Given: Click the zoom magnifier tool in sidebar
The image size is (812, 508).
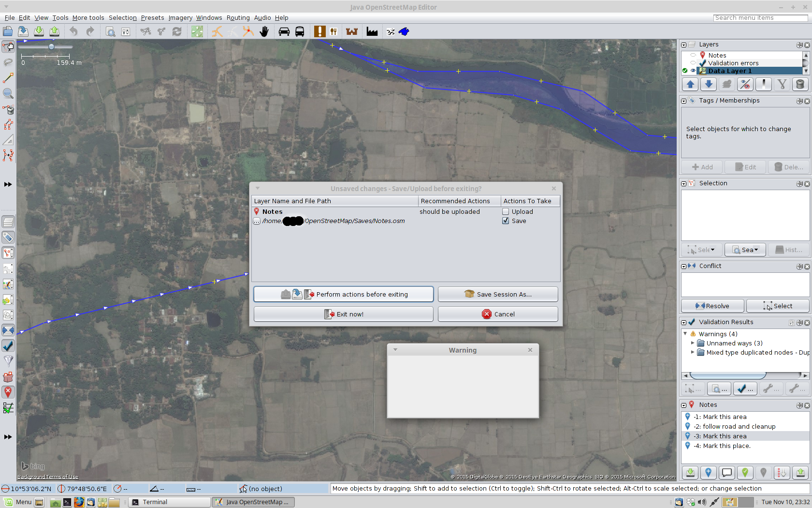Looking at the screenshot, I should 8,93.
